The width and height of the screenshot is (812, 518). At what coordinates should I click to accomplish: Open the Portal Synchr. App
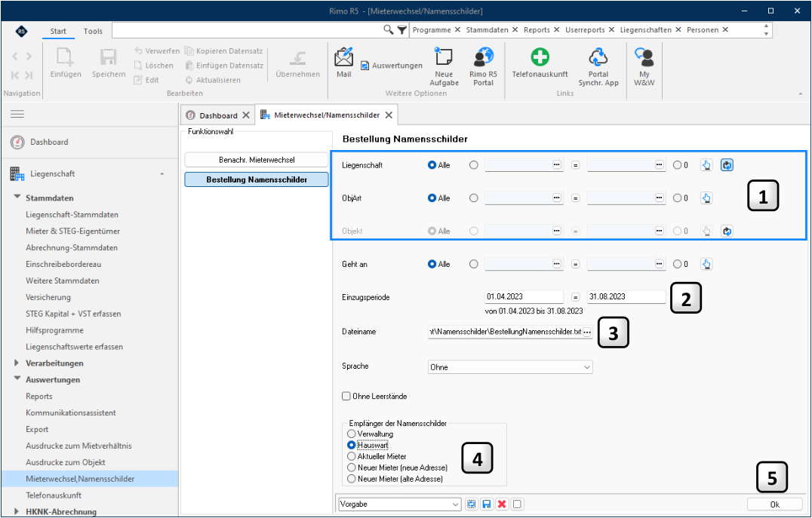[x=598, y=66]
